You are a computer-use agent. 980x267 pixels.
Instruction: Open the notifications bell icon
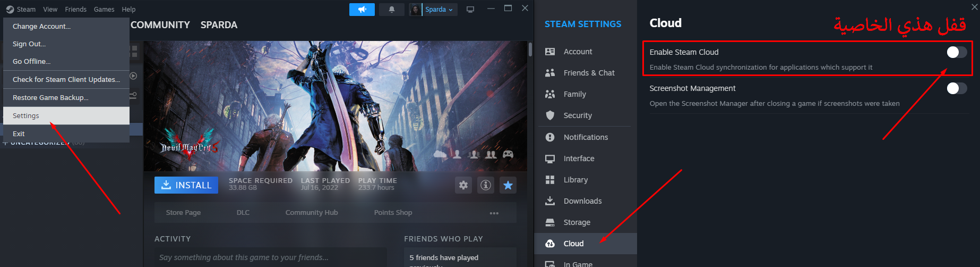pos(392,10)
